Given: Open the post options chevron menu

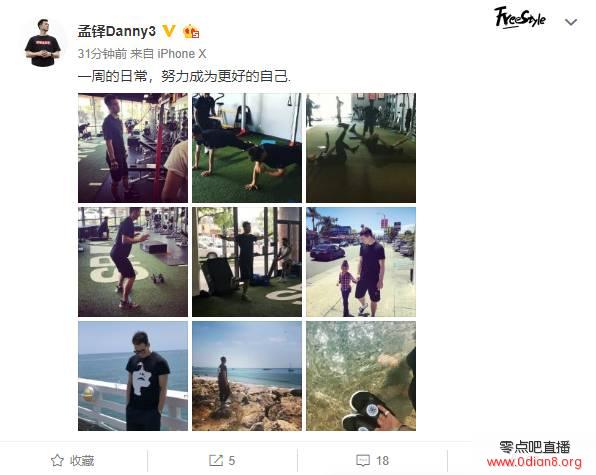Looking at the screenshot, I should [571, 22].
